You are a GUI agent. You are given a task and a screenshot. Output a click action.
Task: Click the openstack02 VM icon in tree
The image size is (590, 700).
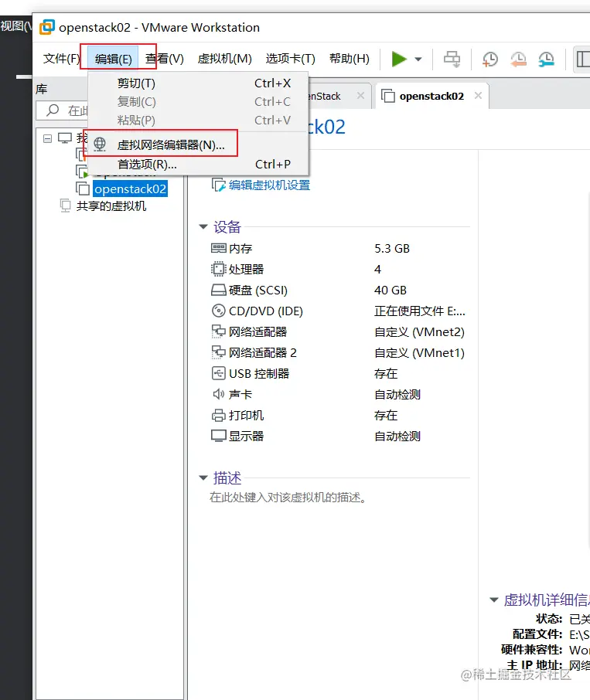83,189
